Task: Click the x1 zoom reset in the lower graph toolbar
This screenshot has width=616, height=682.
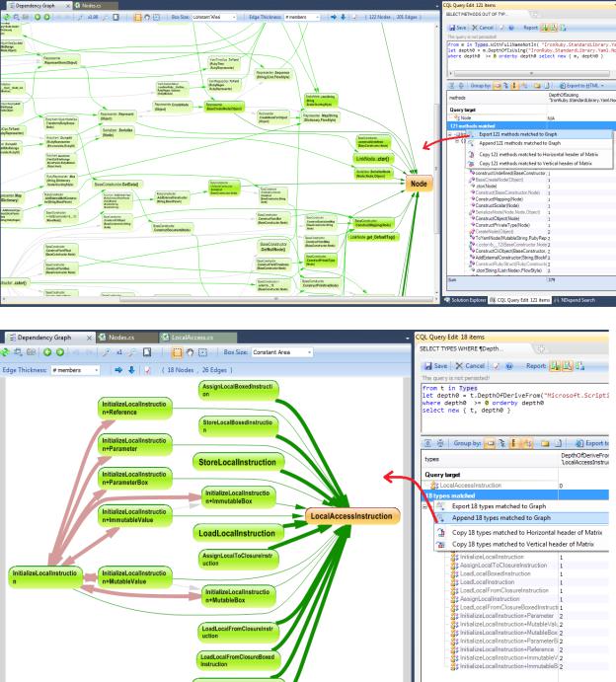Action: pyautogui.click(x=119, y=352)
